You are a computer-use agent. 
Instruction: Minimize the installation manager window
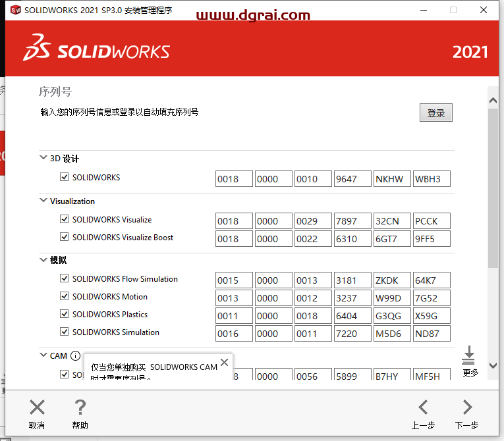click(424, 11)
